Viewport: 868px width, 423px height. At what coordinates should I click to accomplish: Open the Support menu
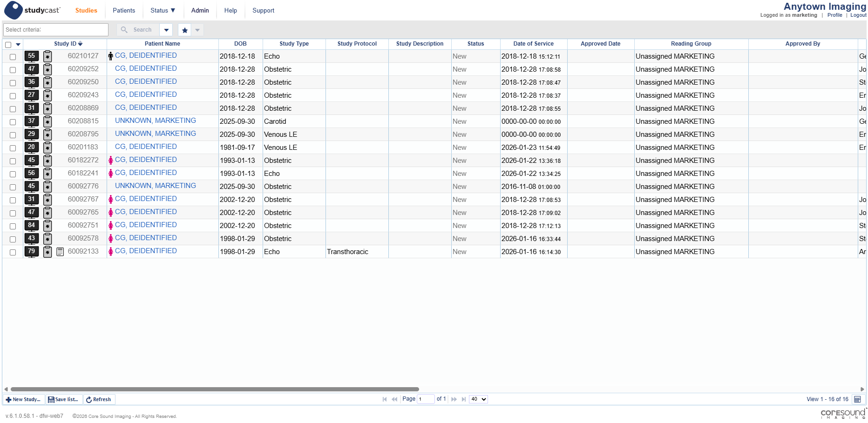264,10
